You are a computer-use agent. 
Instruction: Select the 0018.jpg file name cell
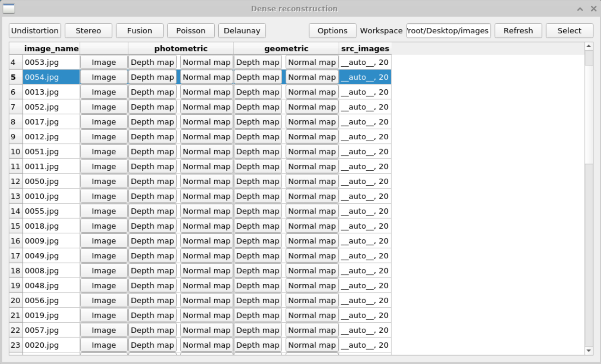(x=51, y=226)
